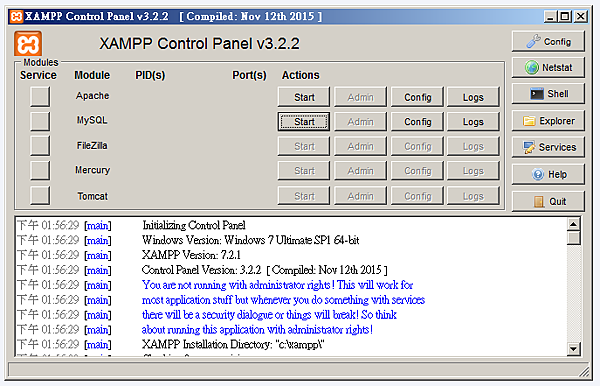Start the Apache module
600x386 pixels.
coord(304,97)
